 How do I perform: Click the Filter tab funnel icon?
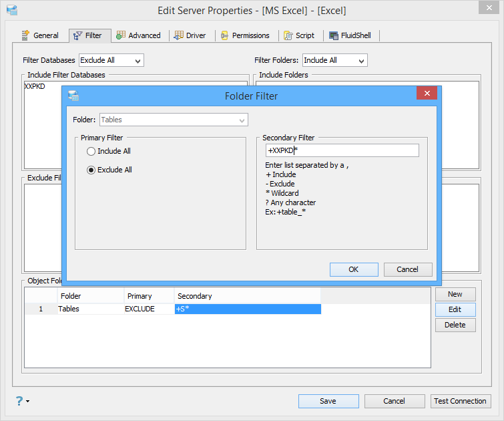coord(77,35)
